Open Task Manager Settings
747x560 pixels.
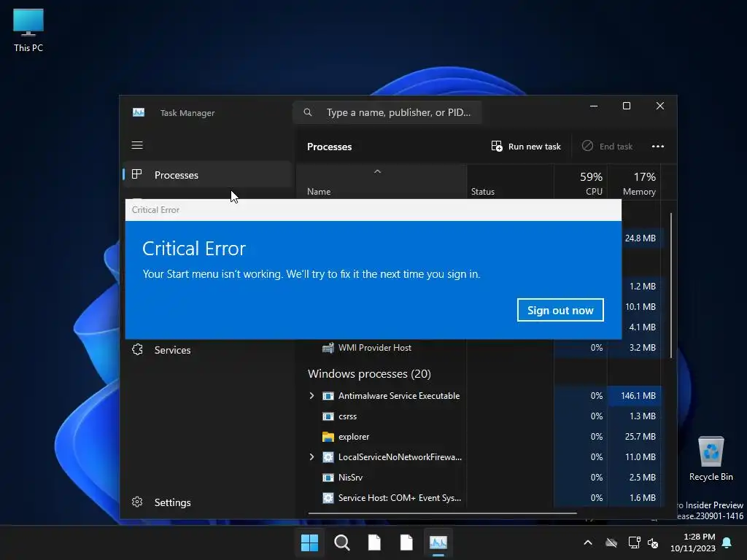tap(208, 502)
